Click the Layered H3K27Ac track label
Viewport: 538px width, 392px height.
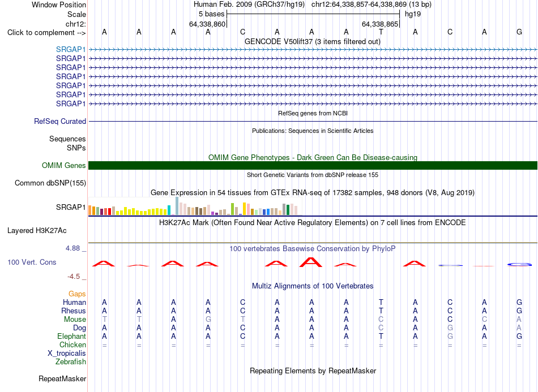click(x=37, y=231)
